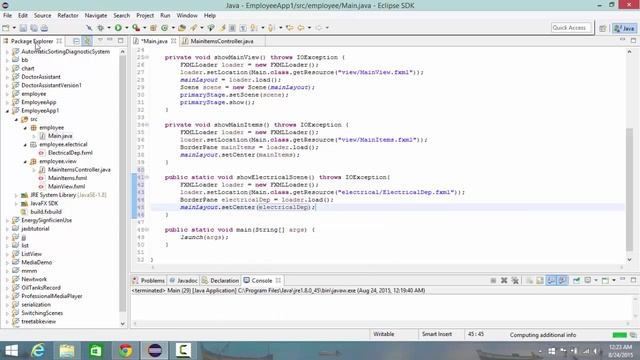Click the Save toolbar icon
The image size is (640, 360).
tap(23, 28)
